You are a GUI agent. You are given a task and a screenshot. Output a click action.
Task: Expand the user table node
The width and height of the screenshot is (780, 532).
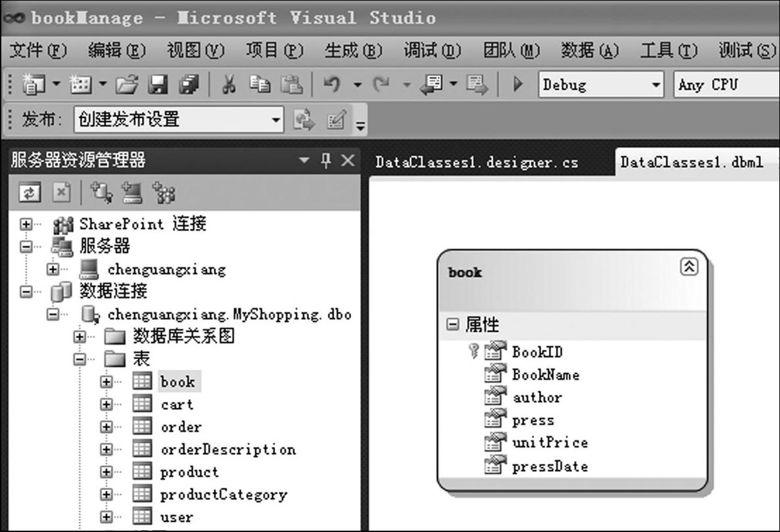tap(106, 517)
